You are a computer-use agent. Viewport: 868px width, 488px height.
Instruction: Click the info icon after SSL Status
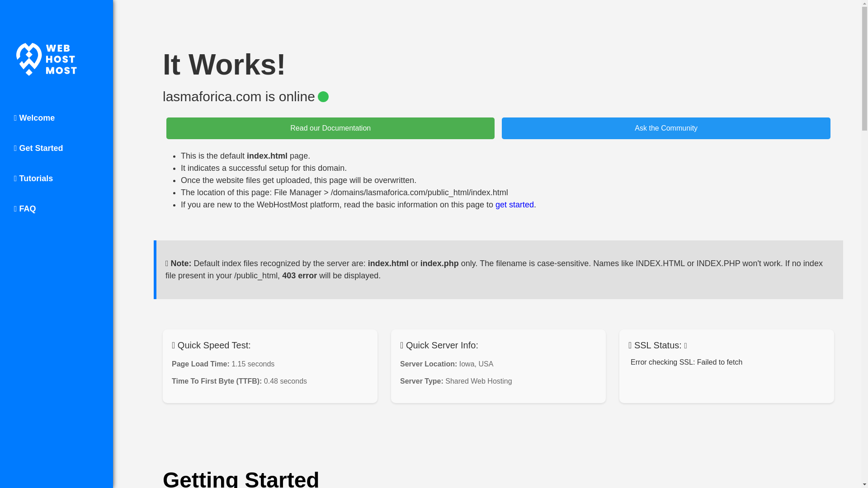[685, 346]
